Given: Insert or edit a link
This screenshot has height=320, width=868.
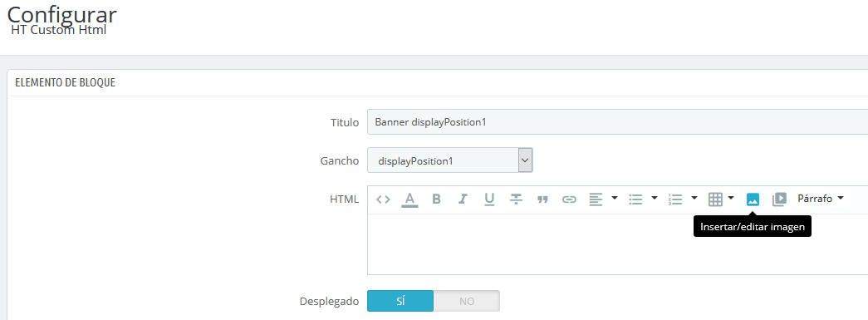Looking at the screenshot, I should [569, 199].
